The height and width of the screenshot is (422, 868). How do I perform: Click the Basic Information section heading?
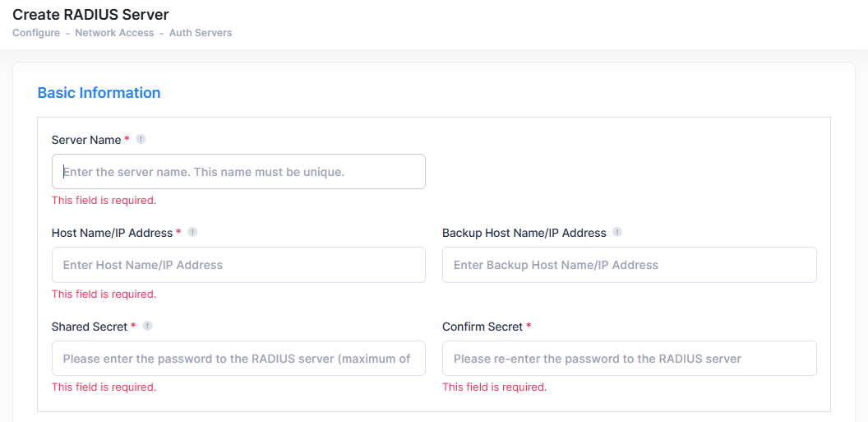(99, 93)
